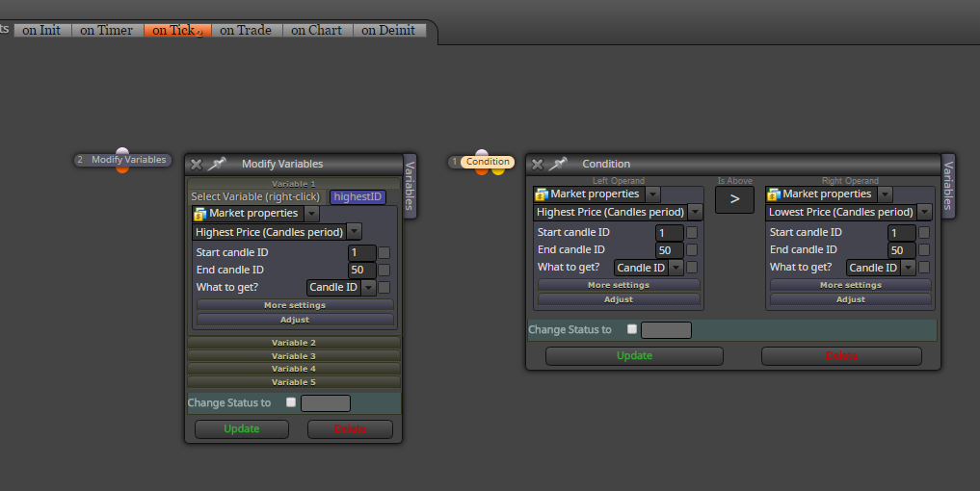Expand the Variable 4 section
Screen dimensions: 980x491
pos(294,369)
